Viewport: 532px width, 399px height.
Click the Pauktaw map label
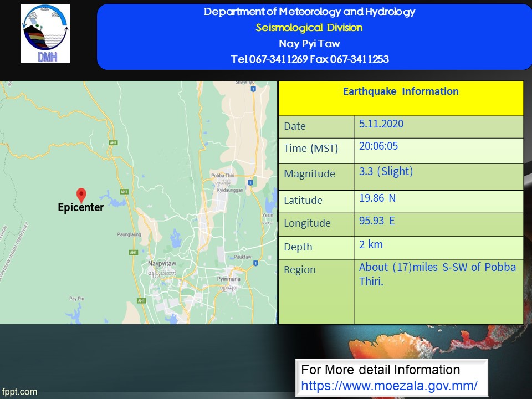[x=243, y=257]
